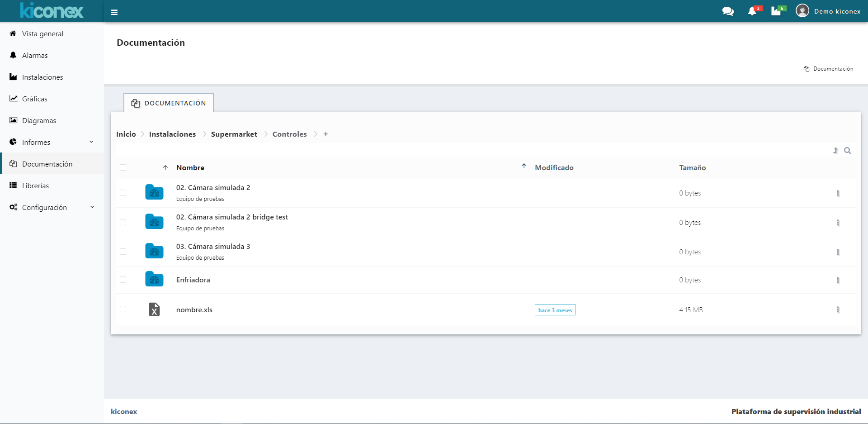Click the search magnifier icon
The width and height of the screenshot is (868, 424).
coord(848,151)
